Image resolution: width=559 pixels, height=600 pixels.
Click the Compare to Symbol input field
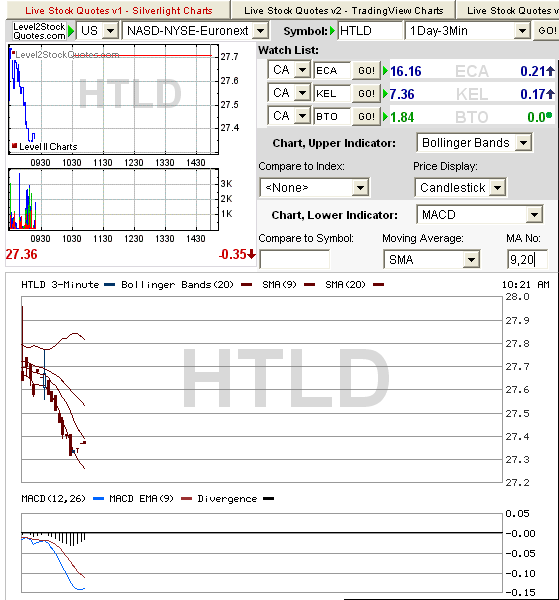click(294, 259)
